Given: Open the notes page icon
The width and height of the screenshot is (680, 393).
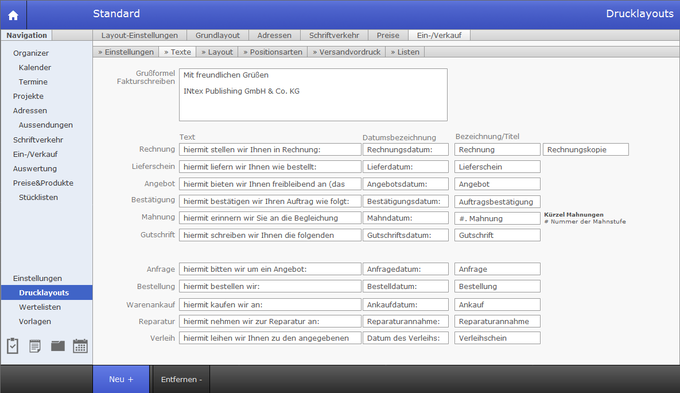Looking at the screenshot, I should click(35, 346).
